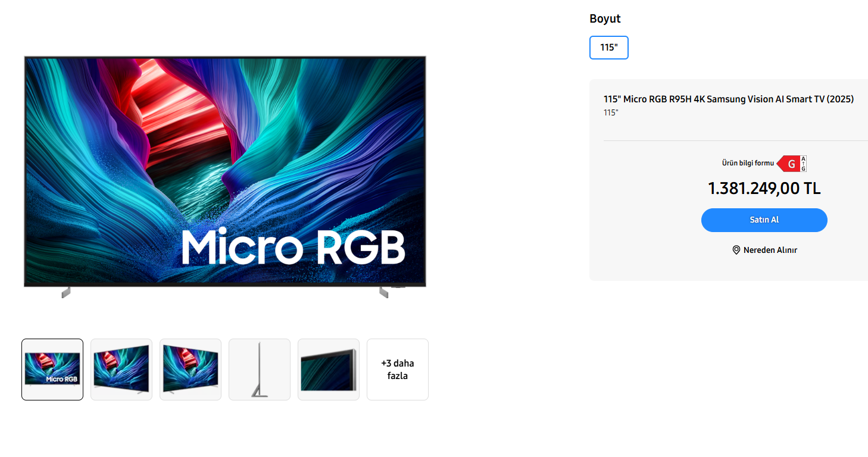Click the A-to-G energy scale icon
This screenshot has height=457, width=868.
pyautogui.click(x=803, y=164)
